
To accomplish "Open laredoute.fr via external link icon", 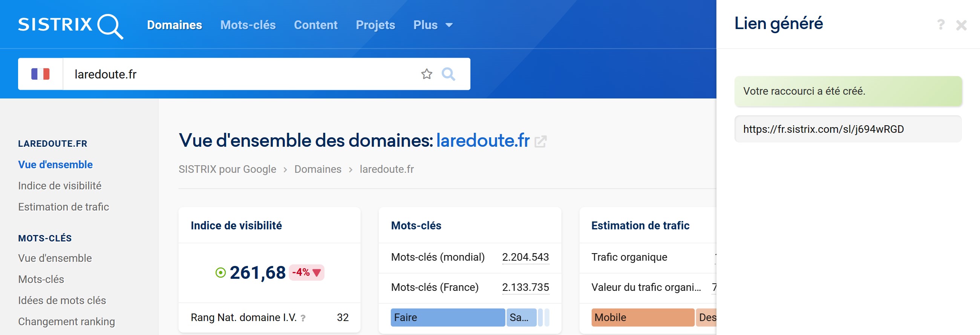I will pyautogui.click(x=540, y=141).
